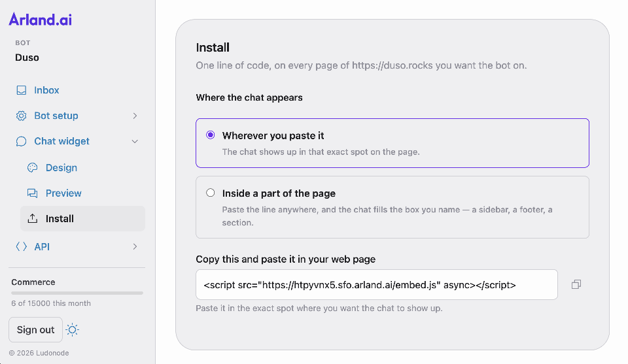Go to the Design page

pos(61,167)
